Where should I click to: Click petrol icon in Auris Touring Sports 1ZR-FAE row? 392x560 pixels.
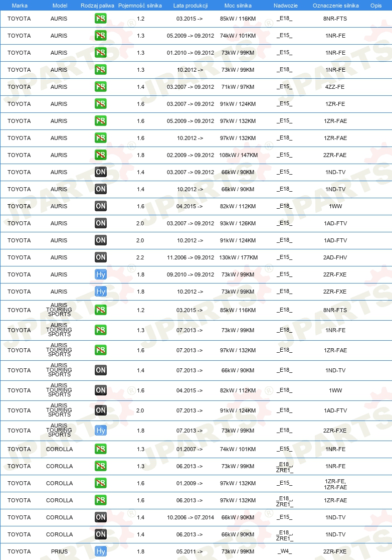tap(101, 350)
